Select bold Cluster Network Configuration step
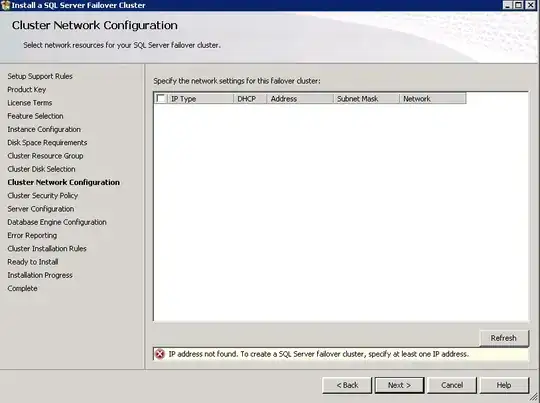Viewport: 540px width, 403px height. (64, 182)
